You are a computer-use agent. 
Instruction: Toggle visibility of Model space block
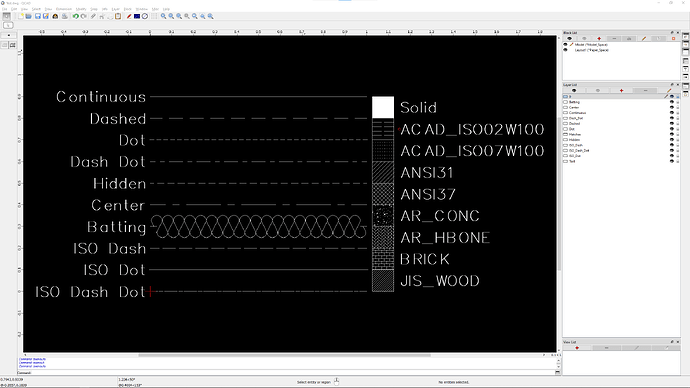click(x=565, y=44)
